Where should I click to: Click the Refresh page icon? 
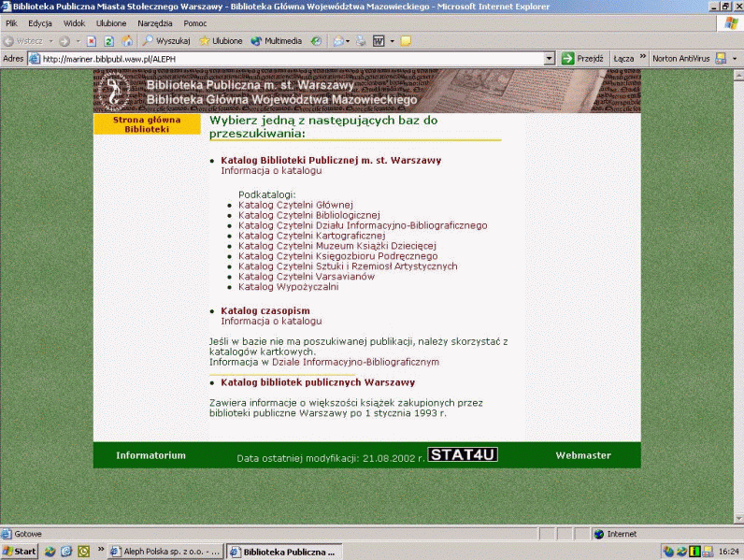coord(108,41)
